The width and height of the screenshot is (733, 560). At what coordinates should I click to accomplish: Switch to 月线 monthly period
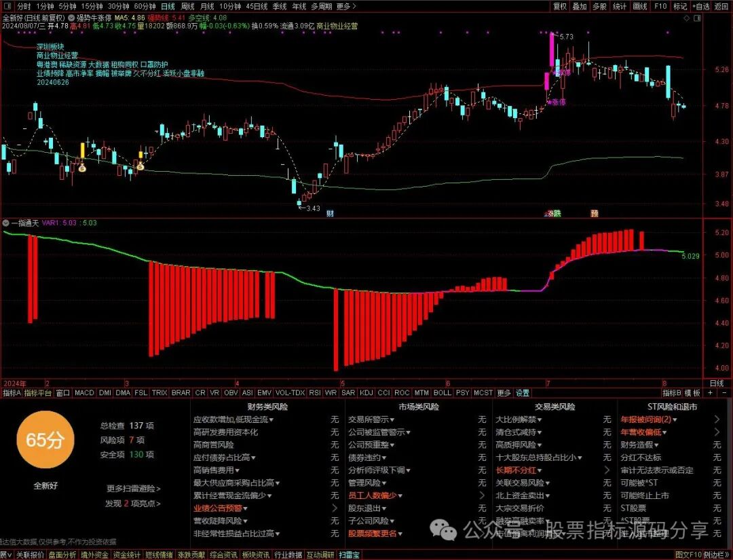207,6
